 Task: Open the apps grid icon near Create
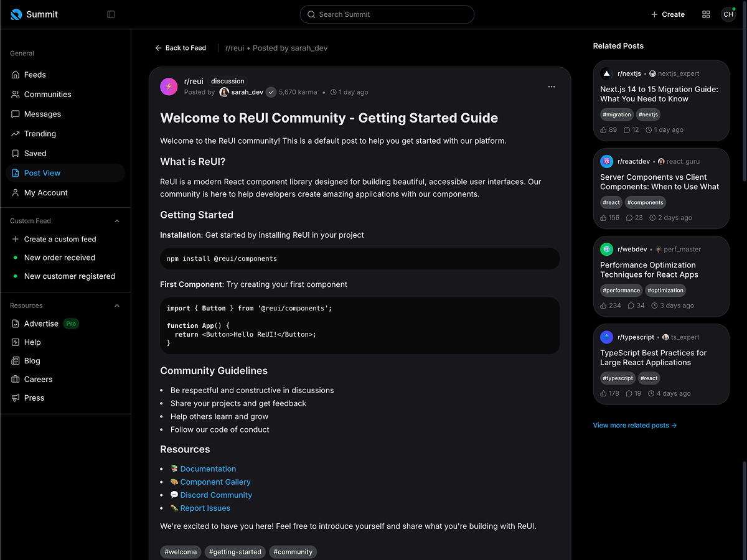[x=706, y=14]
